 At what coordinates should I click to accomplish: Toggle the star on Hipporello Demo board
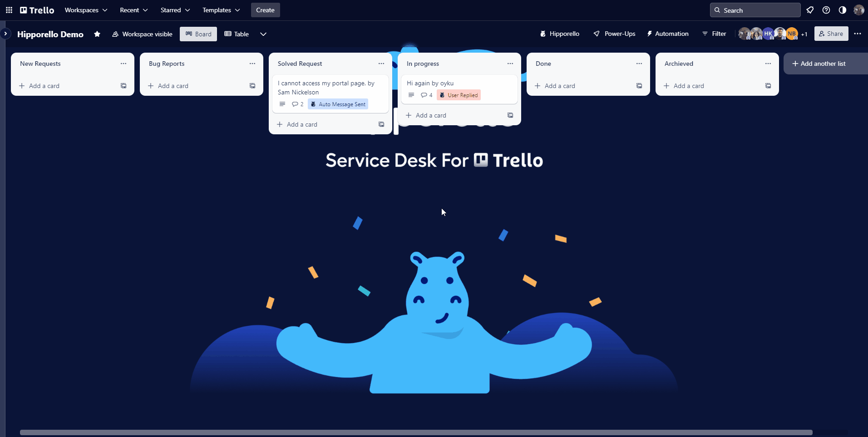[x=97, y=34]
